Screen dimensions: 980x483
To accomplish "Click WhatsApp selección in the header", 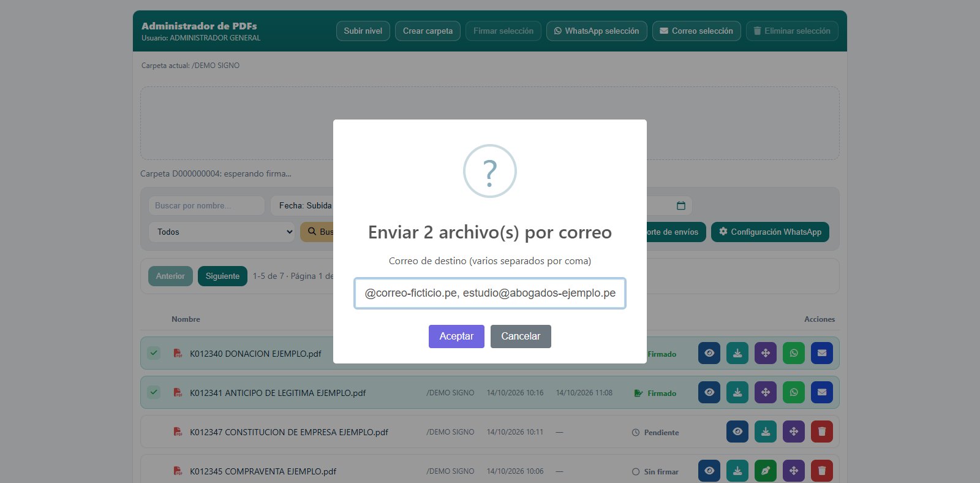I will pos(597,31).
